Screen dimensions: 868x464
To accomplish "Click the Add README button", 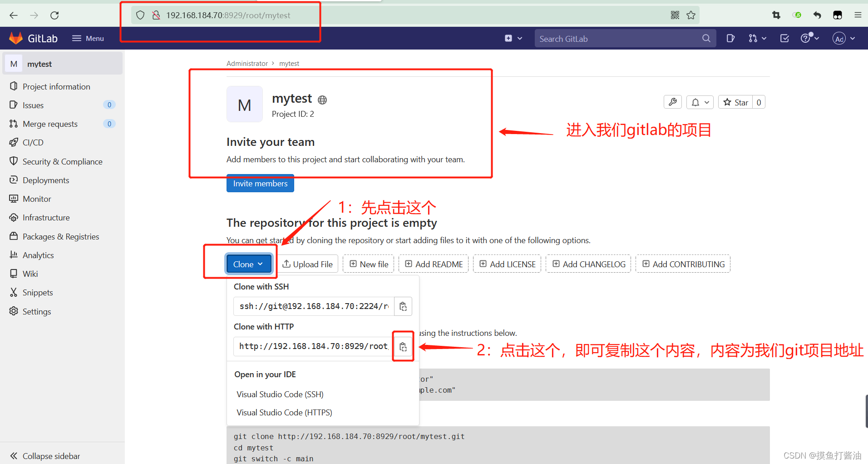I will 434,264.
